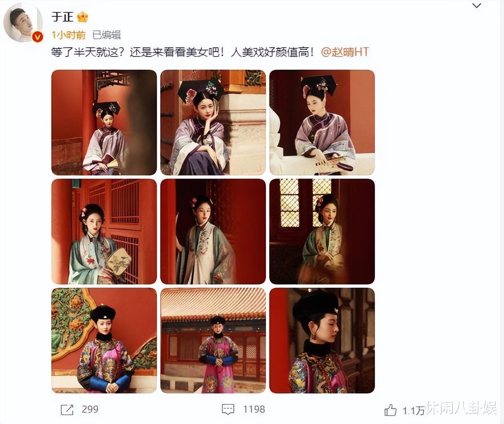
Task: Open the @赵晴HT mention link
Action: click(345, 52)
